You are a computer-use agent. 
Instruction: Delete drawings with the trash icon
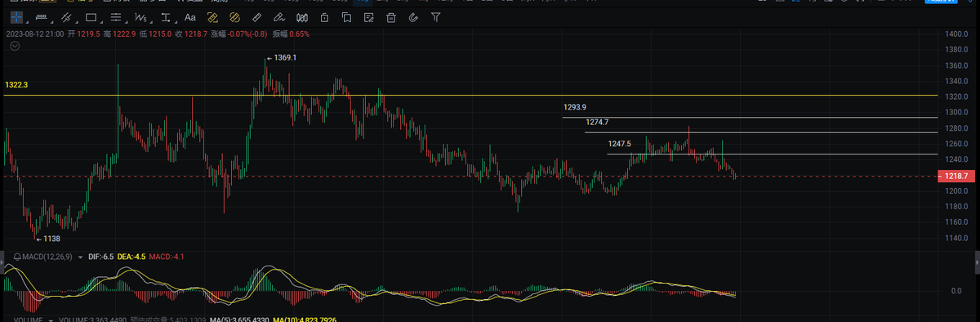coord(391,17)
